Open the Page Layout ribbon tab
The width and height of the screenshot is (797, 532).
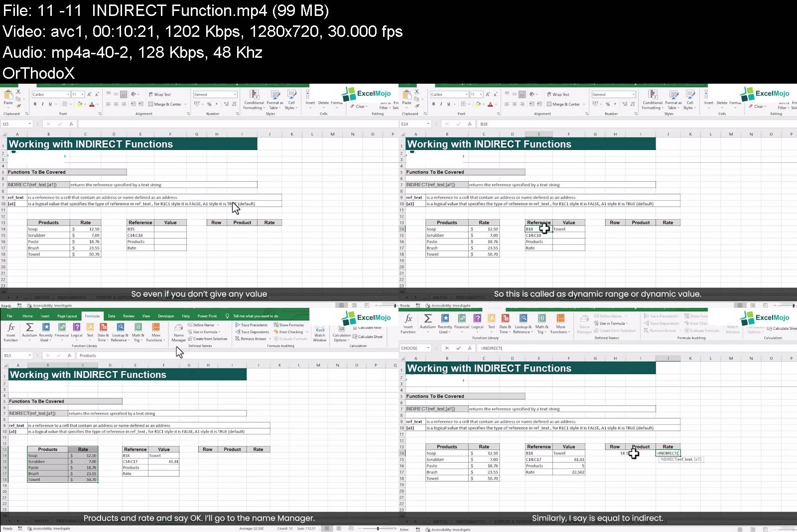tap(67, 316)
